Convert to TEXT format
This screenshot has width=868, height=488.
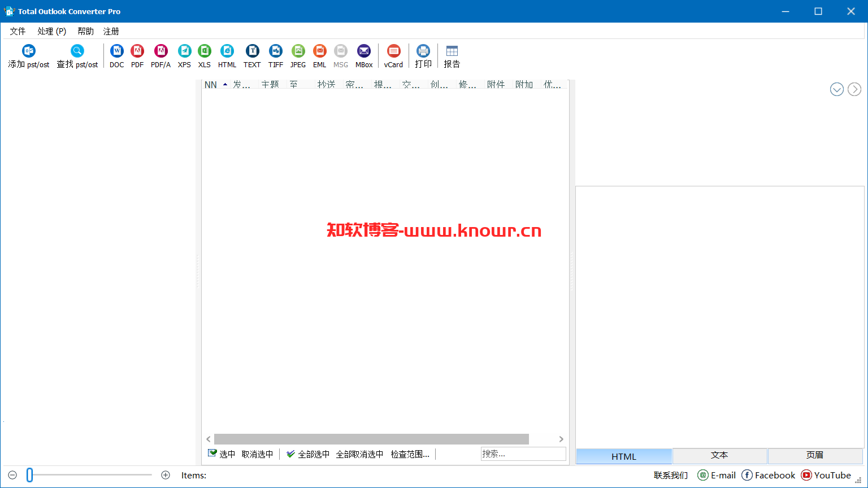252,56
